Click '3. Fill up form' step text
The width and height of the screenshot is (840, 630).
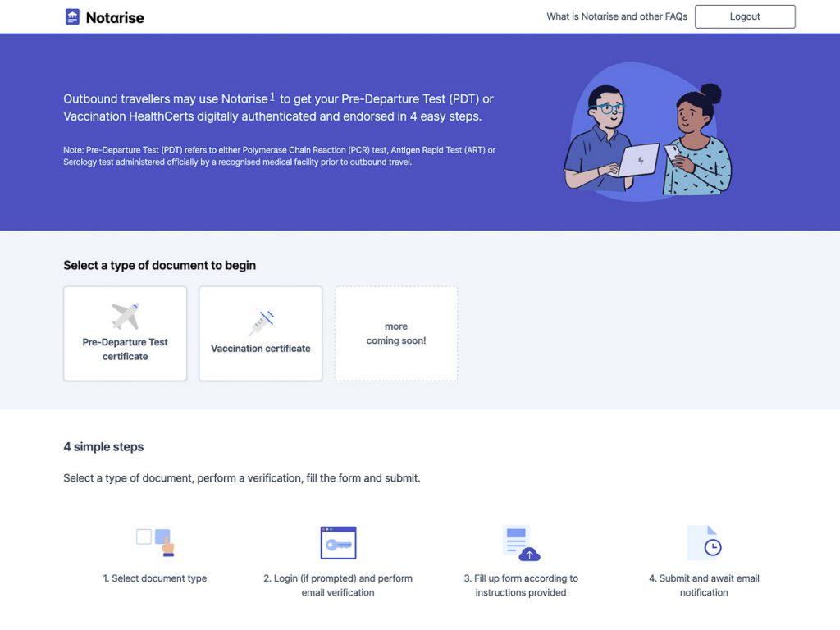click(521, 585)
